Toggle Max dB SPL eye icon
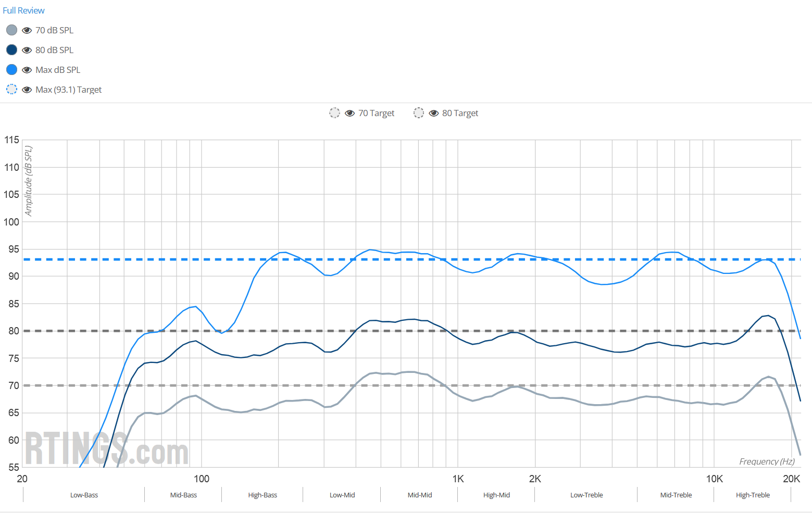The height and width of the screenshot is (513, 812). coord(27,70)
